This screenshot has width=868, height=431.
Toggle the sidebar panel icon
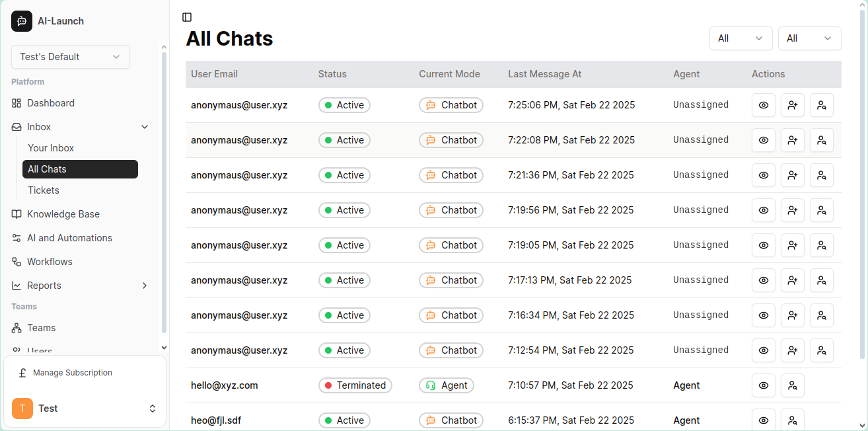pyautogui.click(x=187, y=17)
